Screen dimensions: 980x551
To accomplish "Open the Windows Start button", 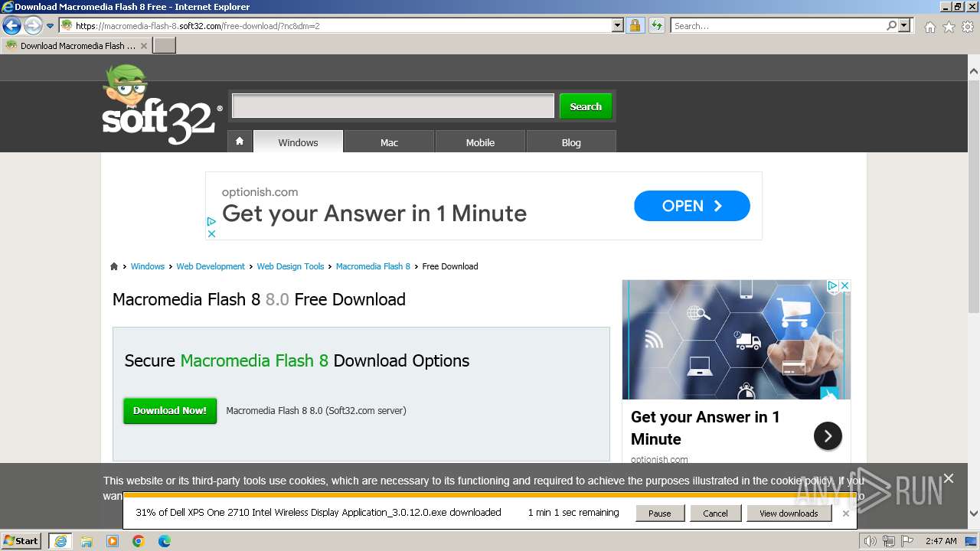I will [21, 540].
